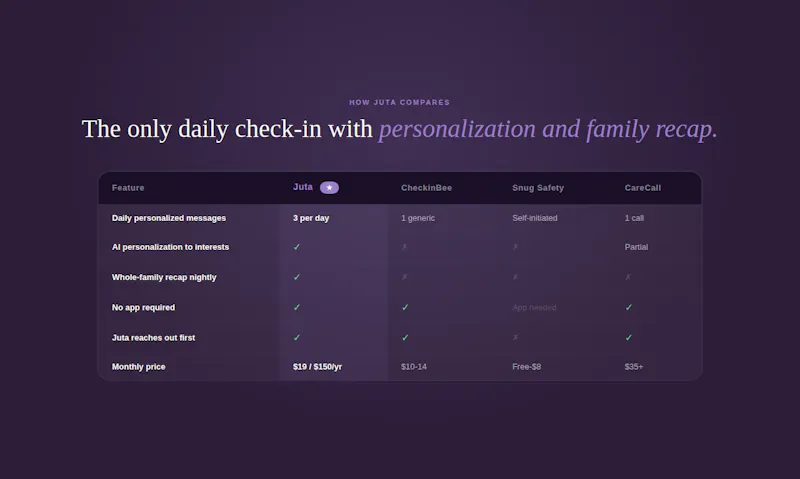Click the star badge next to Juta

329,188
